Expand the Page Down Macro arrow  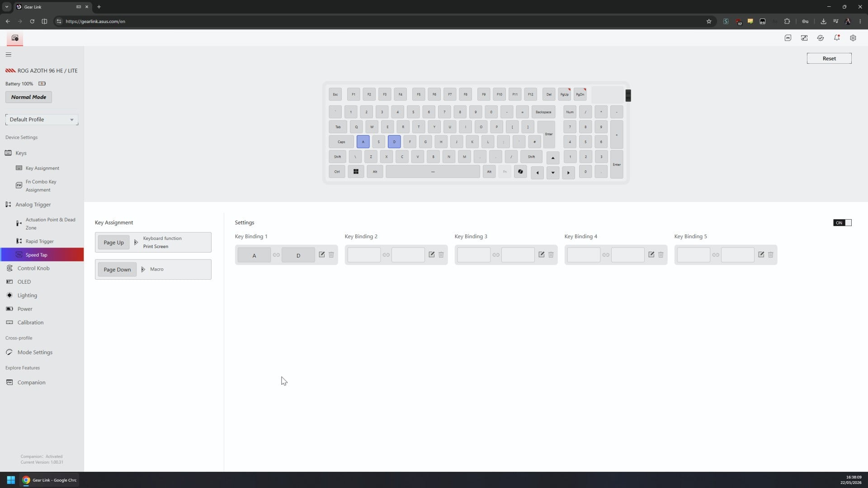(x=143, y=269)
